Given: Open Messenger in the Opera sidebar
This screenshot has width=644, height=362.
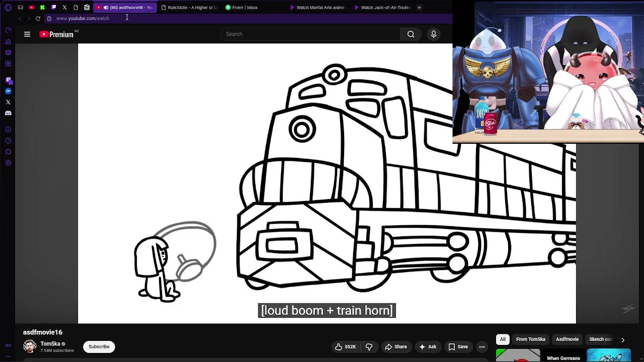Looking at the screenshot, I should [8, 91].
